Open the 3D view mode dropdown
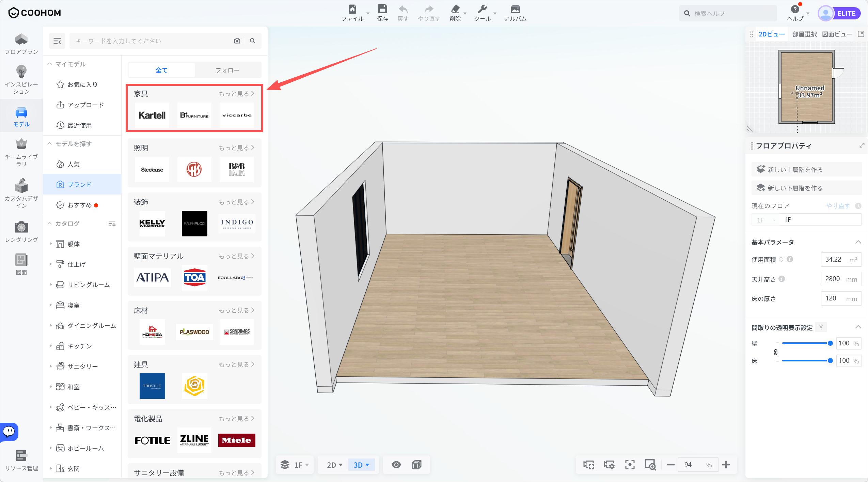The width and height of the screenshot is (868, 482). tap(361, 465)
